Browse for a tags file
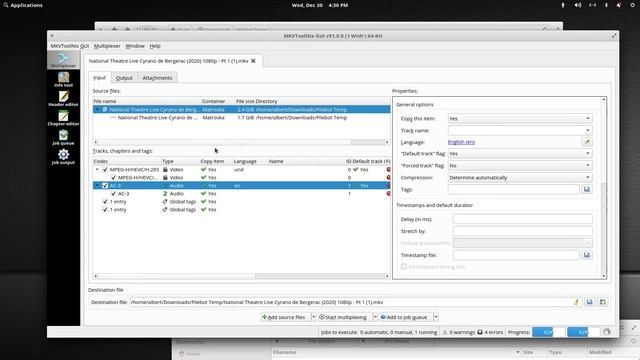640x360 pixels. point(587,189)
